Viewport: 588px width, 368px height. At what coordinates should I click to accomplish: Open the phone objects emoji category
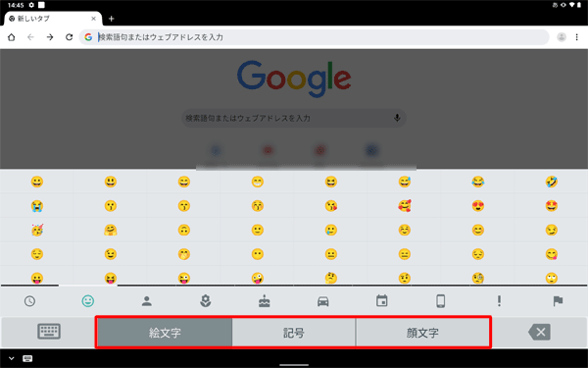tap(441, 301)
